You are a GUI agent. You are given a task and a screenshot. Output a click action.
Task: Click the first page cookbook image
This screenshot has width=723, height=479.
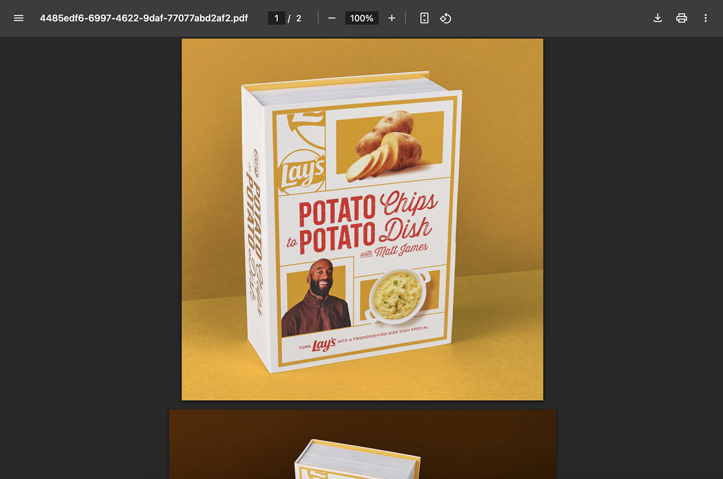[x=362, y=219]
